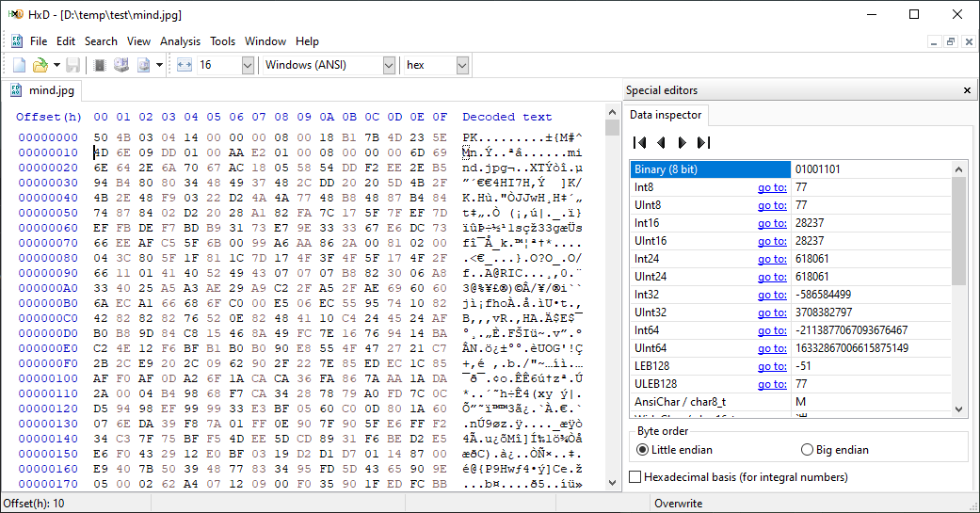This screenshot has width=980, height=513.
Task: Open the View menu
Action: (x=138, y=41)
